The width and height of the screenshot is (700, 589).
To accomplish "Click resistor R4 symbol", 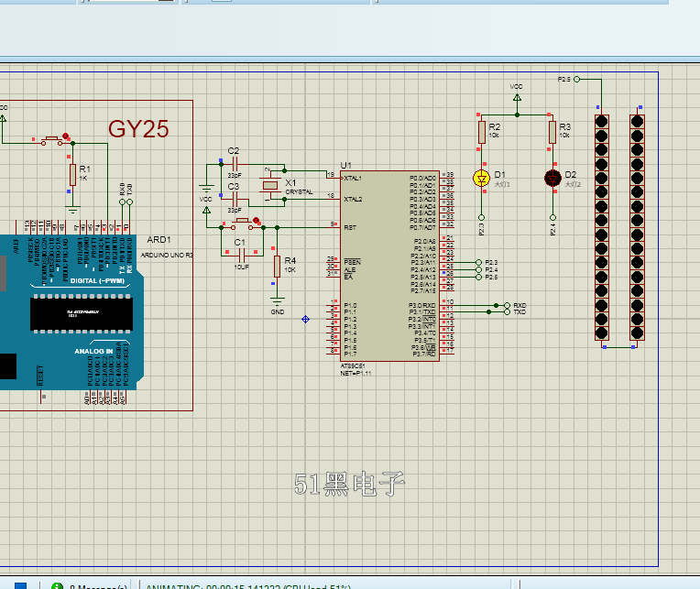I will [x=278, y=266].
